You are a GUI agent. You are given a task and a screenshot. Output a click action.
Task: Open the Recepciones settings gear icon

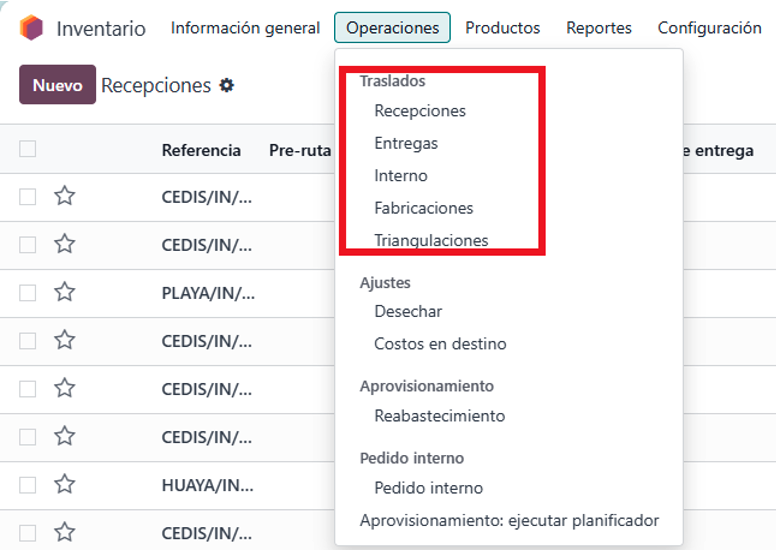click(x=227, y=86)
